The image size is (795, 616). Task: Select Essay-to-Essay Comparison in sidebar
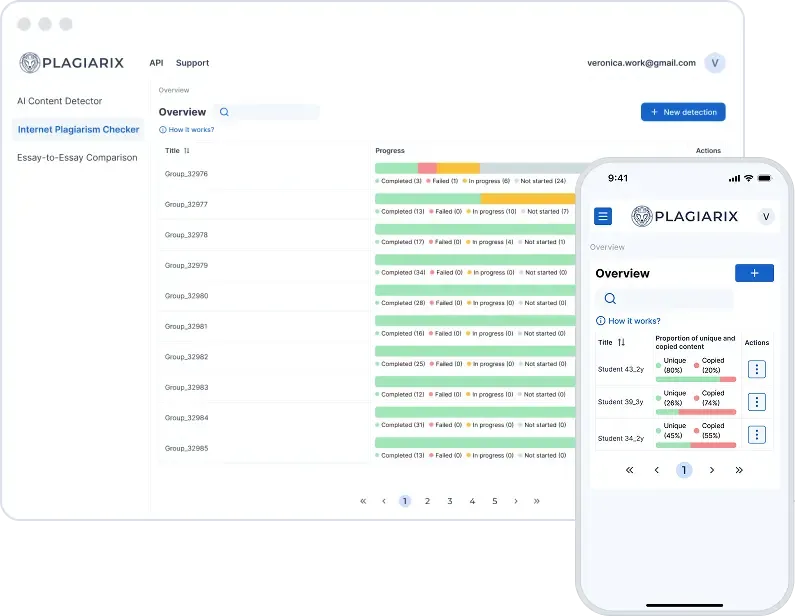coord(77,158)
